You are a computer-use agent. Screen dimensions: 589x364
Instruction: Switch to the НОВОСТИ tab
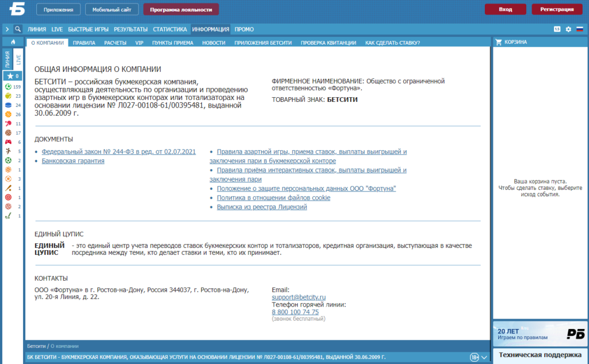214,43
